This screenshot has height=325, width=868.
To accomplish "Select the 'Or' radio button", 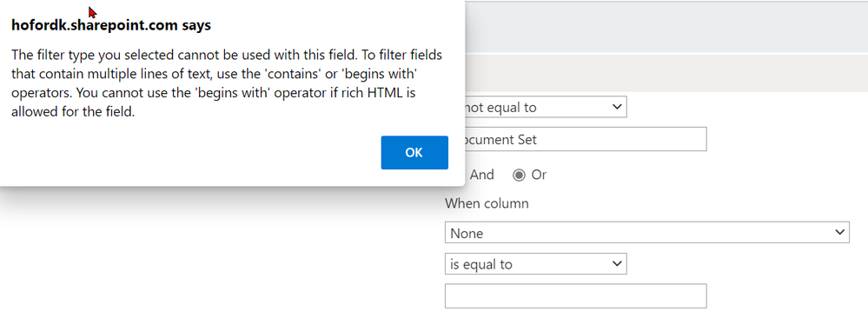I will (519, 175).
